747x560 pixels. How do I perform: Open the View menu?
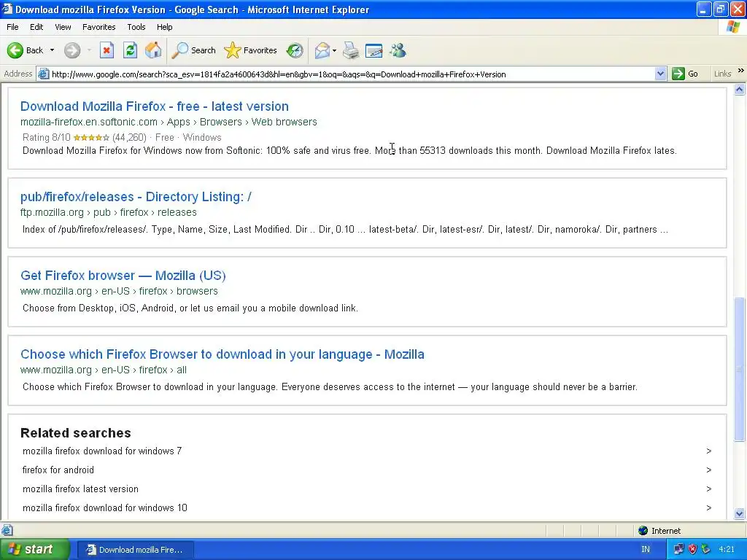[63, 27]
